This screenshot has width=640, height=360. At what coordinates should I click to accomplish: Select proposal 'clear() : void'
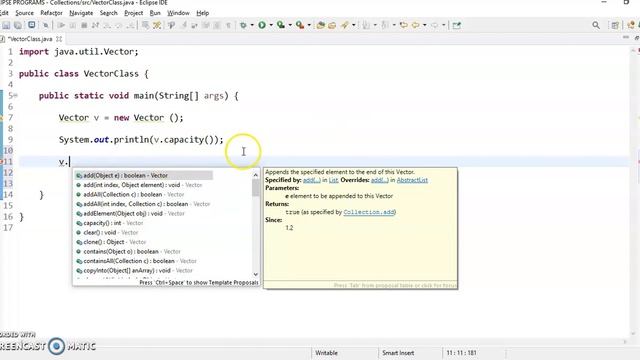[x=107, y=233]
